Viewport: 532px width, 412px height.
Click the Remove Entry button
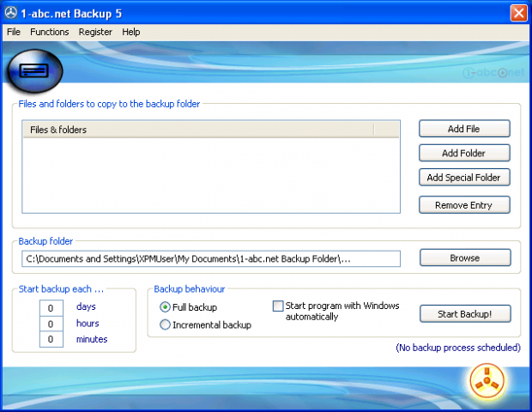464,205
